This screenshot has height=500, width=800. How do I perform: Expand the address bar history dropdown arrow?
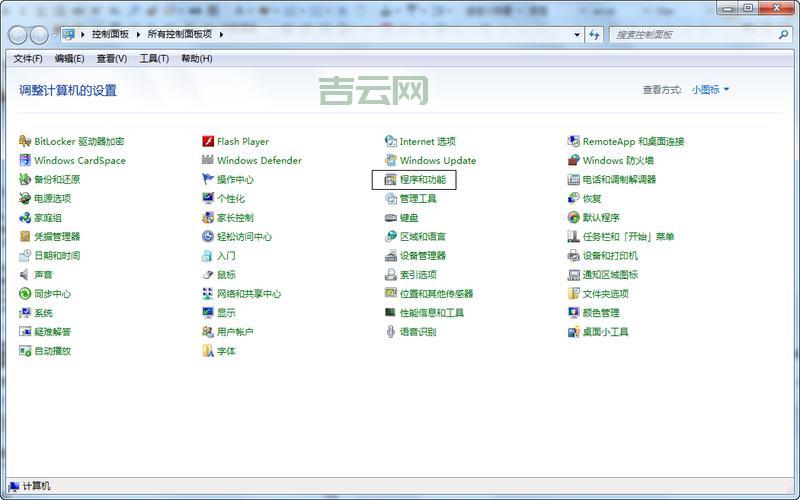point(577,35)
